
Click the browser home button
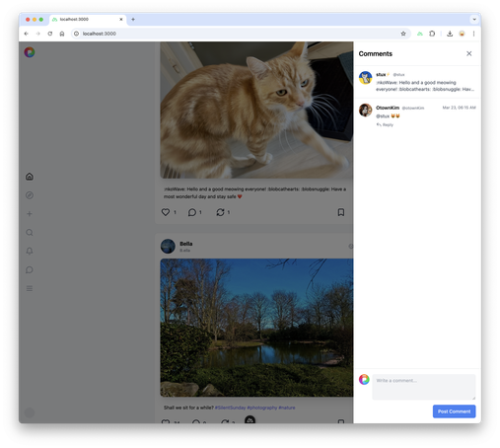pyautogui.click(x=62, y=34)
